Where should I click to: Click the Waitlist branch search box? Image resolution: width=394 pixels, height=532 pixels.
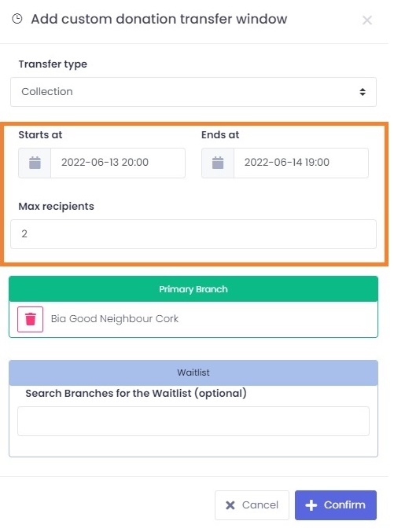(x=193, y=421)
